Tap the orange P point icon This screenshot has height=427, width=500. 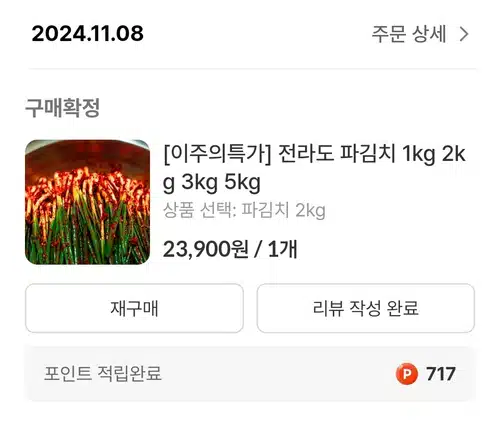[x=407, y=374]
